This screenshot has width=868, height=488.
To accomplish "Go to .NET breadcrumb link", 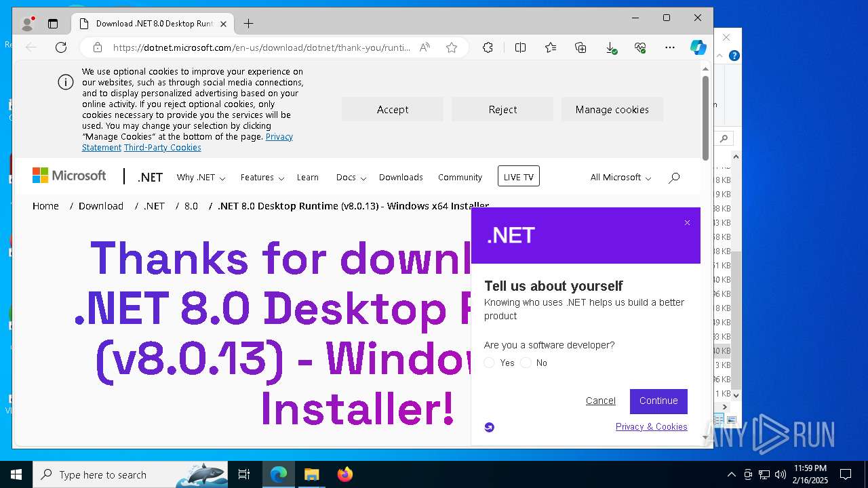I will 154,206.
